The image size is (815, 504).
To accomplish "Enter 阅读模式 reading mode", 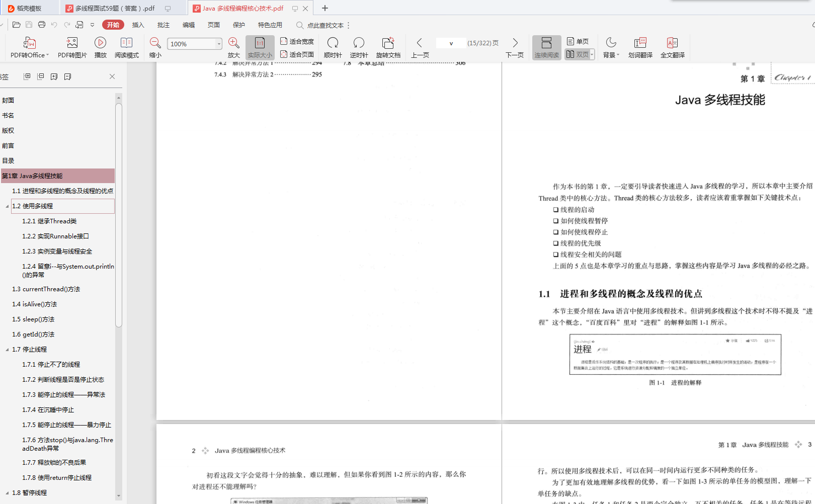I will coord(127,48).
